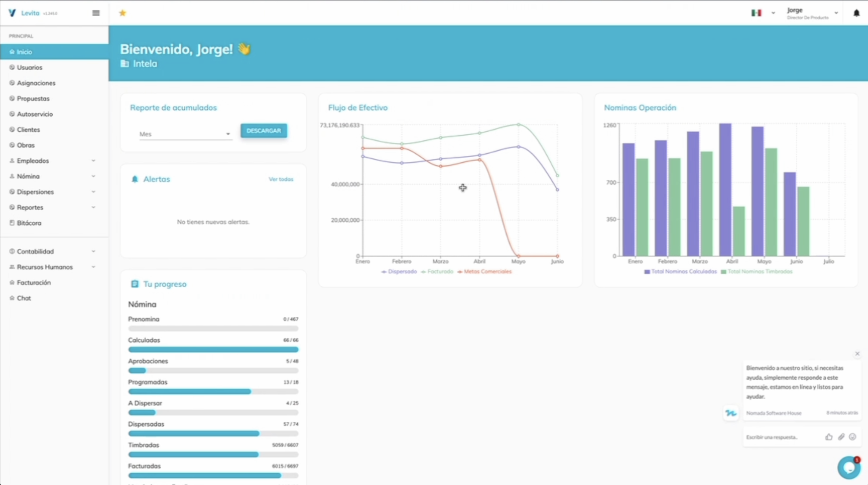The image size is (868, 485).
Task: Open the chat bubble widget at bottom right
Action: coord(849,467)
